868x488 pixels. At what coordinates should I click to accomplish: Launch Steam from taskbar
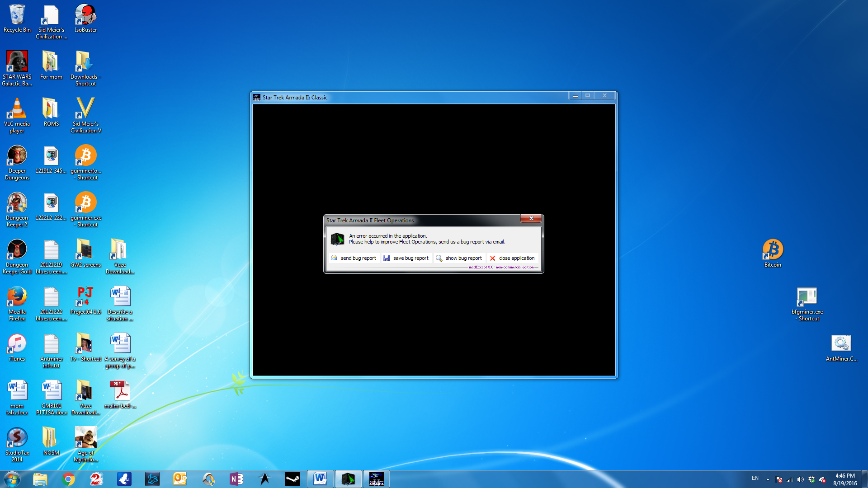(292, 479)
